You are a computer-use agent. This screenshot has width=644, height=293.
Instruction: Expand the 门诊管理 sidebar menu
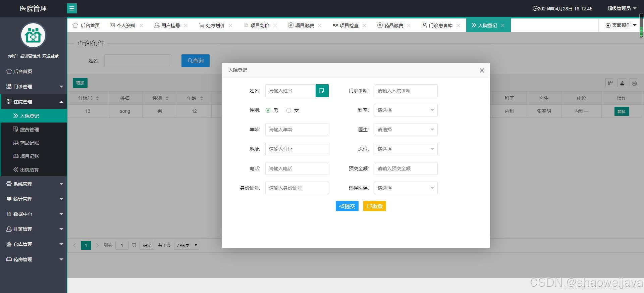point(34,87)
